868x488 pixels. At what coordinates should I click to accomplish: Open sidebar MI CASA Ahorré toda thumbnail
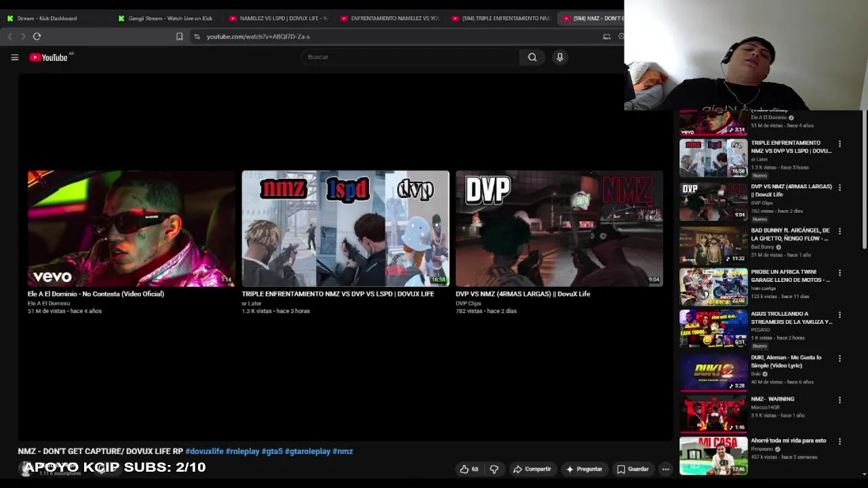[713, 455]
